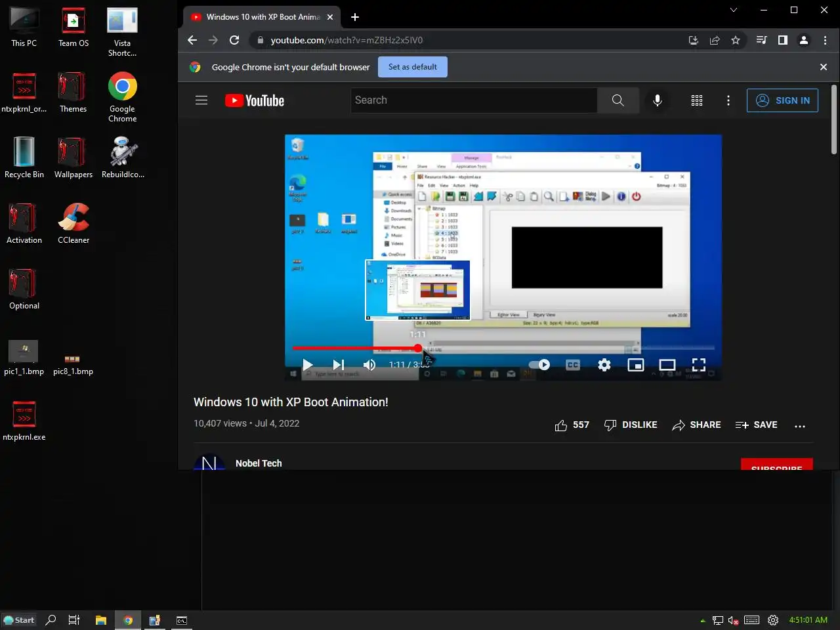Select the Optional desktop folder

point(24,289)
